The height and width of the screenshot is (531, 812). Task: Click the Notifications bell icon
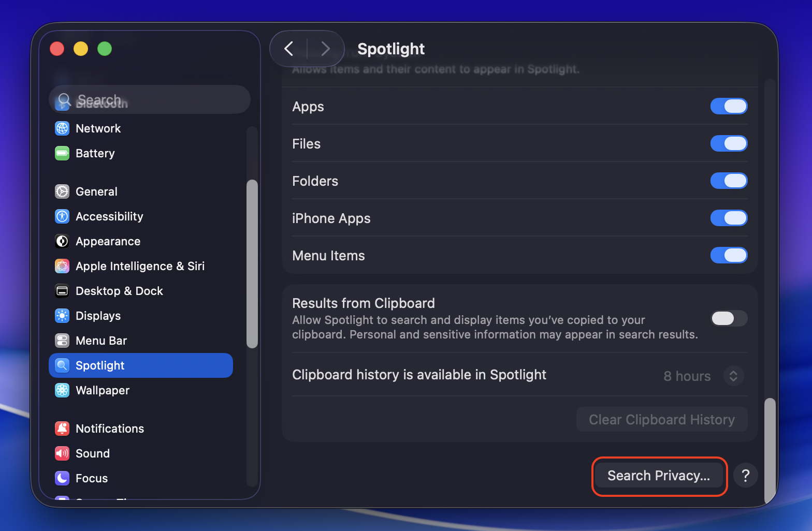(x=62, y=429)
